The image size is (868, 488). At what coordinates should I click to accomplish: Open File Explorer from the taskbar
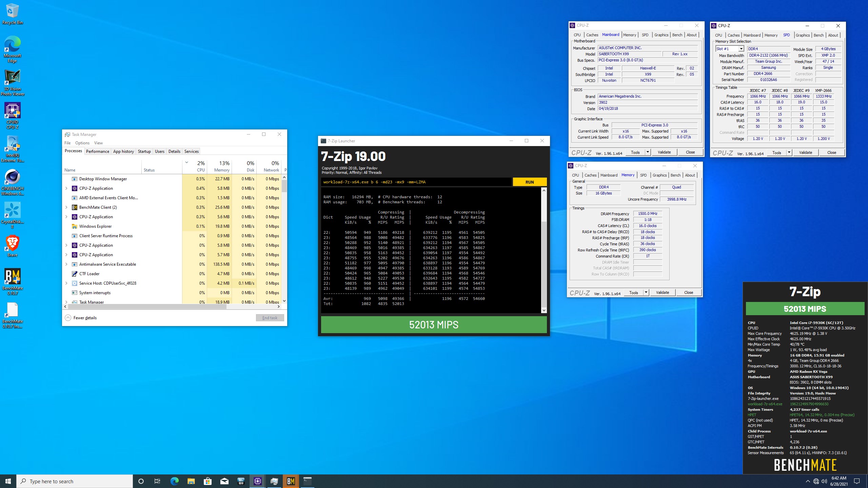coord(191,481)
